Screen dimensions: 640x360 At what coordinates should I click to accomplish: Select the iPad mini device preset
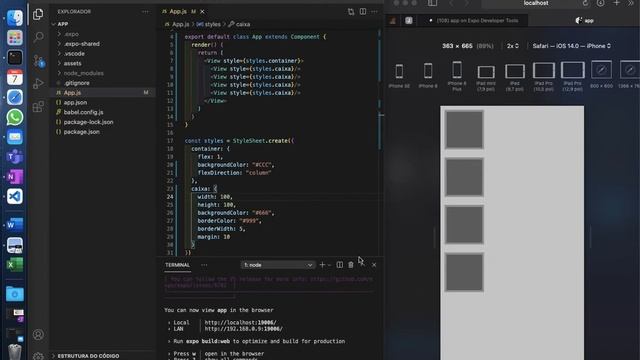tap(486, 78)
